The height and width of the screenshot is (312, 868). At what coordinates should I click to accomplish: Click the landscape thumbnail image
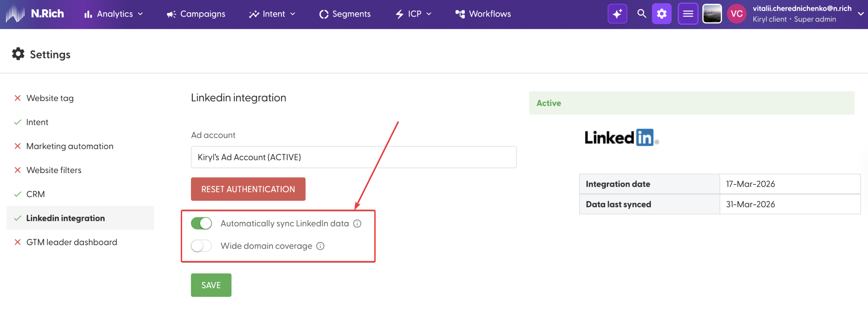pos(712,14)
